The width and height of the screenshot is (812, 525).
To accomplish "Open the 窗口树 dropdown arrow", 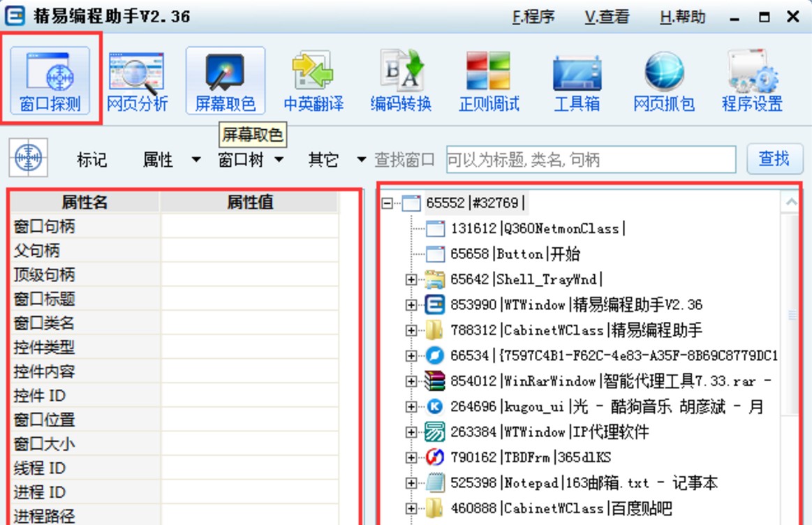I will 279,159.
